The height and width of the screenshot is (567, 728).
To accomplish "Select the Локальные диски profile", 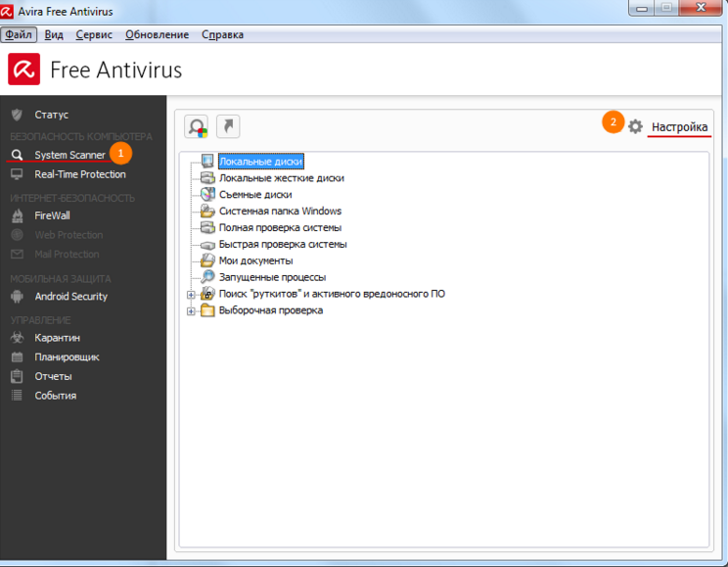I will click(x=261, y=162).
